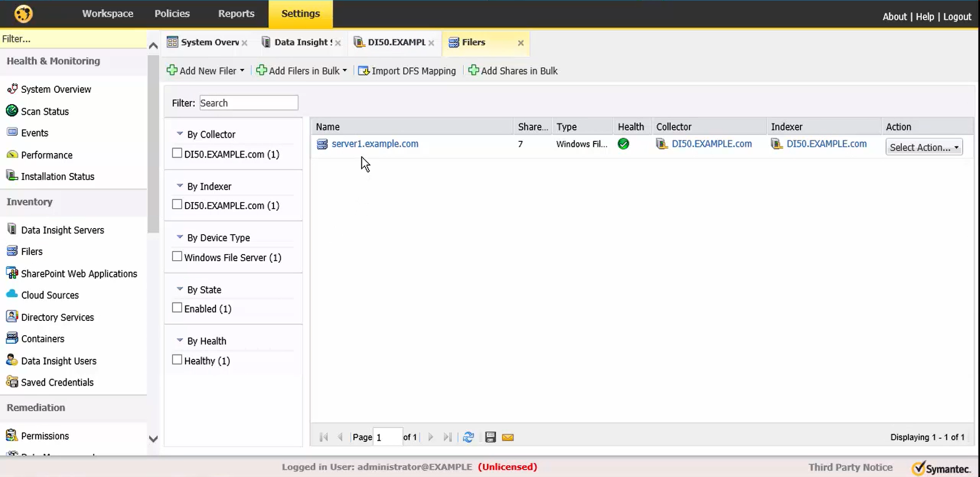Open the Third Party Notice link

pyautogui.click(x=850, y=467)
